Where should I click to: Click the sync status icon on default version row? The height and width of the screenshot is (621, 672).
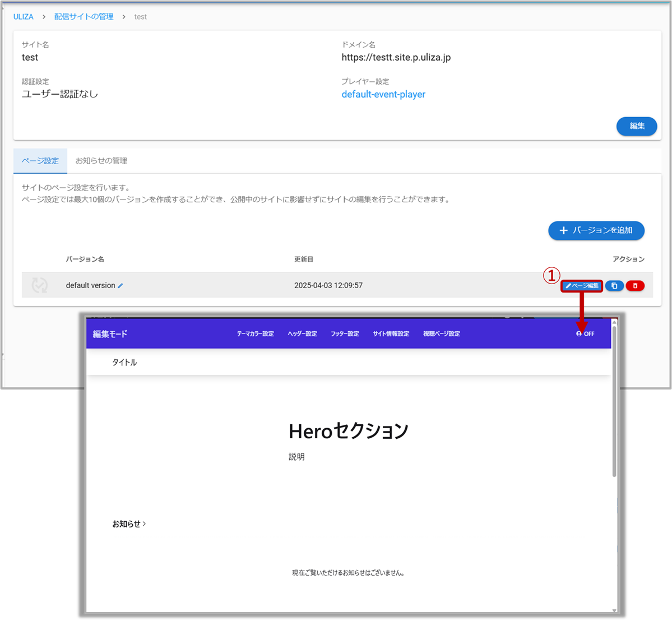click(x=39, y=285)
